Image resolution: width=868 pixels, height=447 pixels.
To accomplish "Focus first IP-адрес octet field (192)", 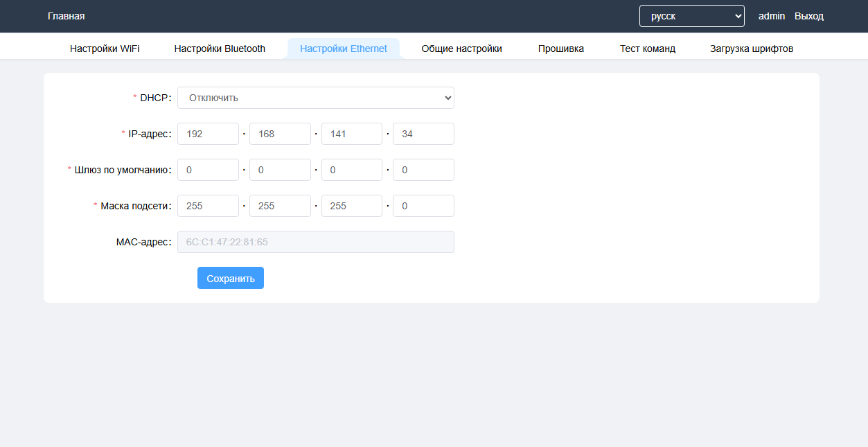I will 208,134.
